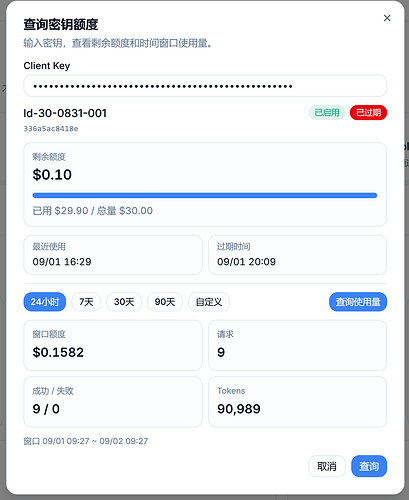Click the blue quota usage progress bar
The image size is (409, 500).
pos(205,195)
